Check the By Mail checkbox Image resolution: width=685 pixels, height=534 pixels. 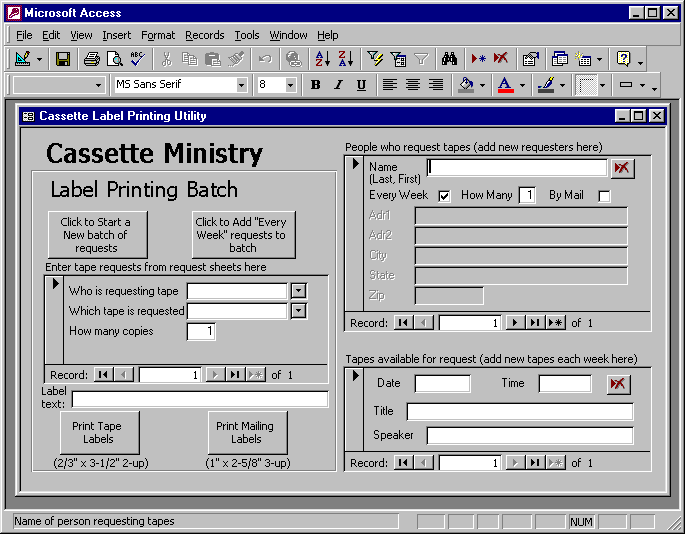click(x=604, y=196)
